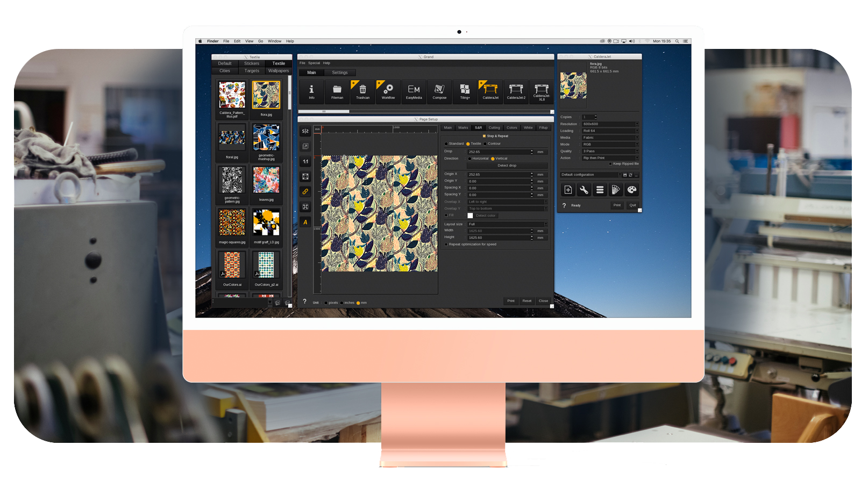Click the wrench settings icon in CalderaJet panel

tap(584, 190)
